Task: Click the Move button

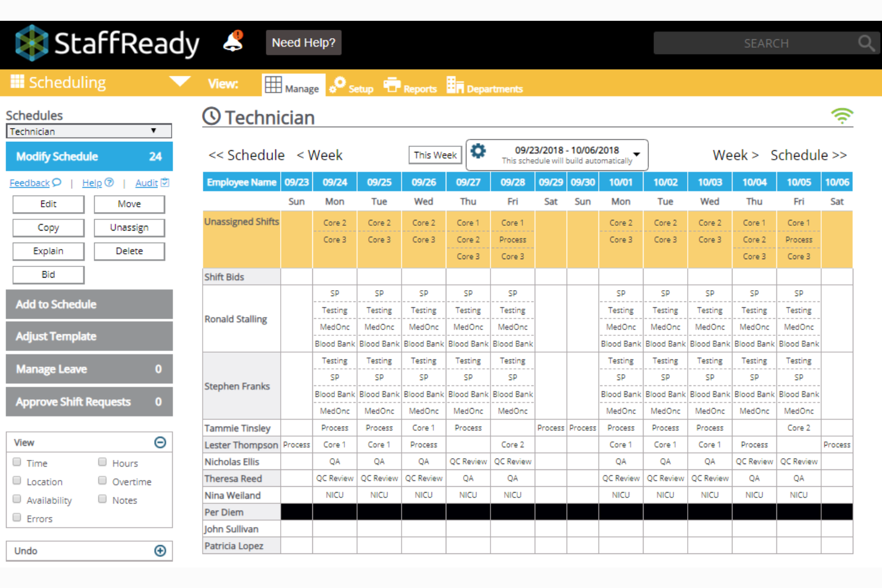Action: point(129,204)
